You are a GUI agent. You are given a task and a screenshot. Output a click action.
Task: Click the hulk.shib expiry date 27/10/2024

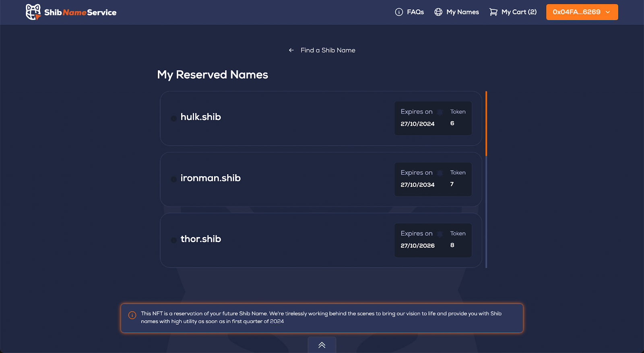(x=417, y=124)
